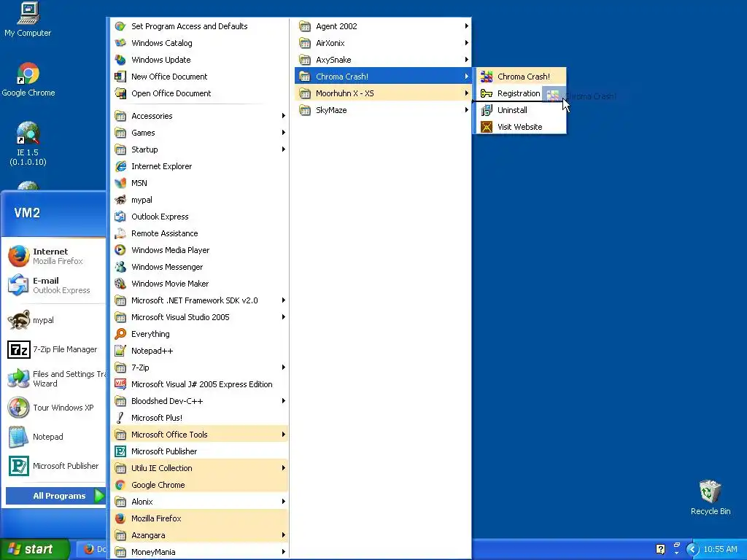The height and width of the screenshot is (560, 747).
Task: Launch Tour Windows XP
Action: [53, 408]
